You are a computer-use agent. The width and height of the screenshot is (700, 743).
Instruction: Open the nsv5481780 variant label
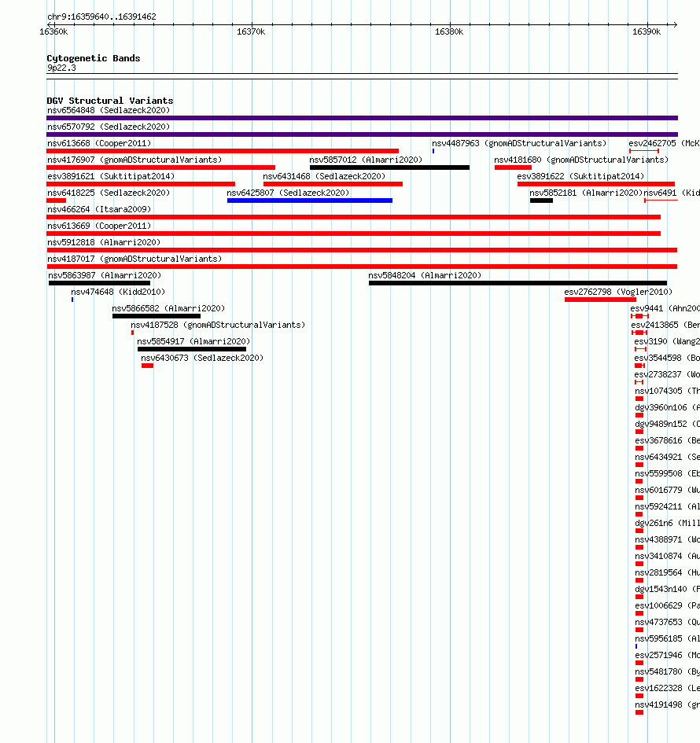tap(667, 672)
